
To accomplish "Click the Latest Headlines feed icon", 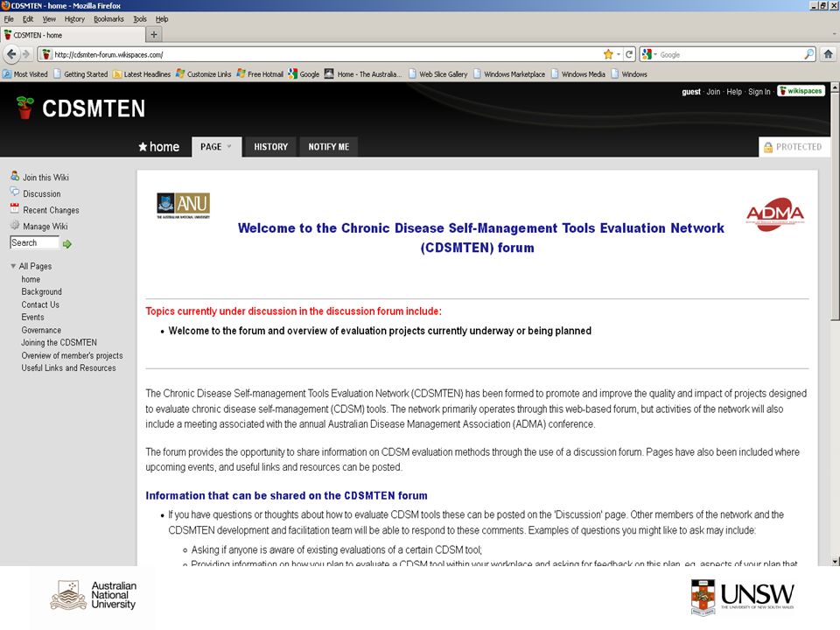I will (116, 73).
